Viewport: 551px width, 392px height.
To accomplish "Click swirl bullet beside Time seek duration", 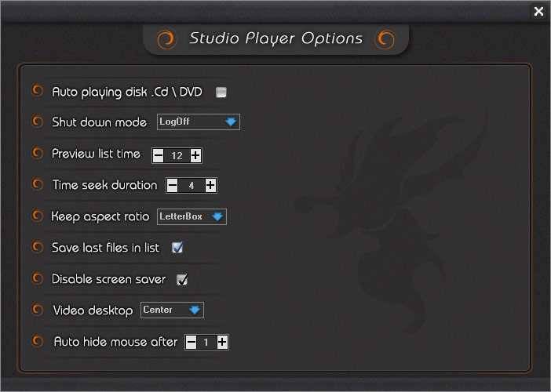I will coord(37,184).
